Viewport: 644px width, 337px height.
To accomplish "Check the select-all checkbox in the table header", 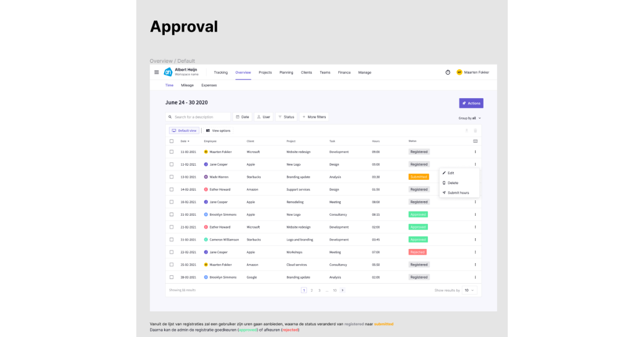I will pos(171,141).
